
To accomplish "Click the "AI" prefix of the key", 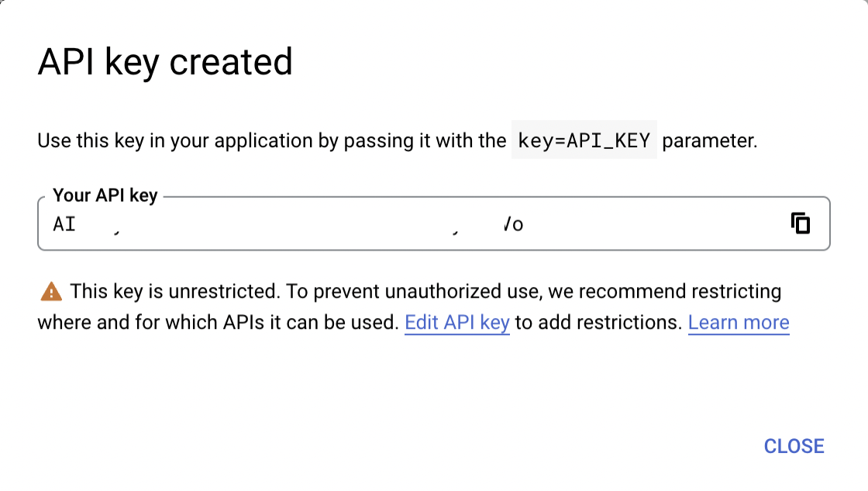I will 64,224.
